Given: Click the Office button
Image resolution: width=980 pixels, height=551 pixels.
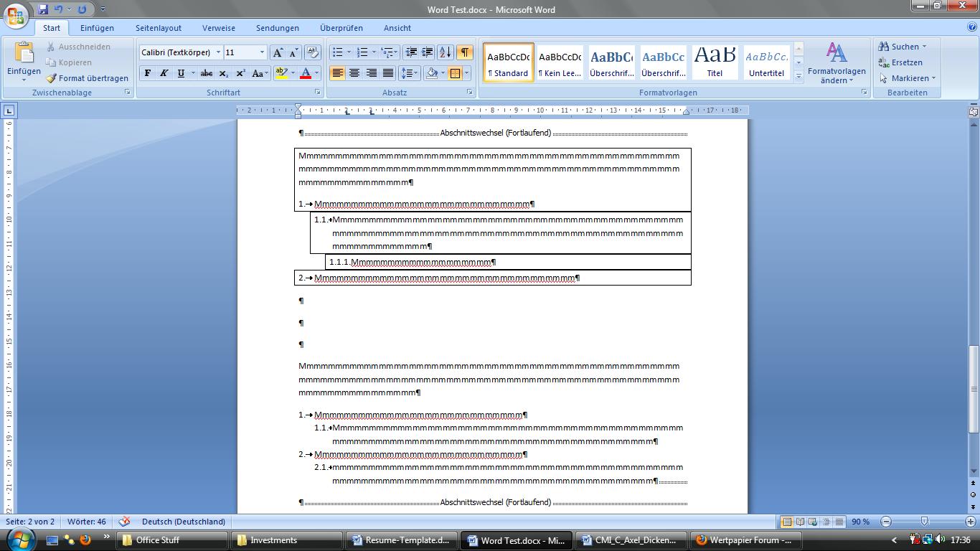Looking at the screenshot, I should [x=16, y=14].
